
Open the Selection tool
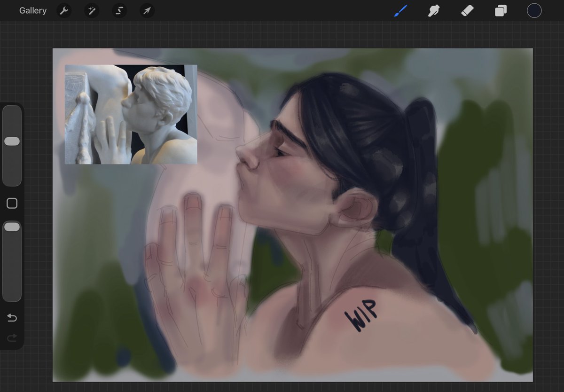tap(119, 10)
